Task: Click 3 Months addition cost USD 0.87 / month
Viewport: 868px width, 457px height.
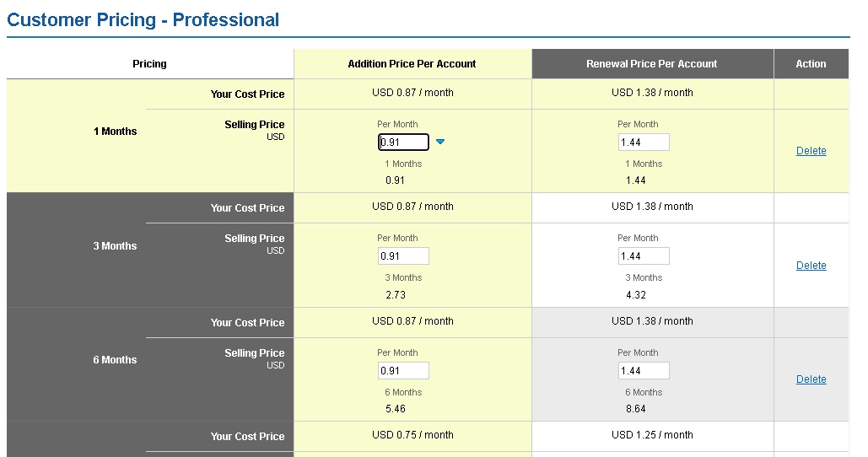Action: point(412,207)
